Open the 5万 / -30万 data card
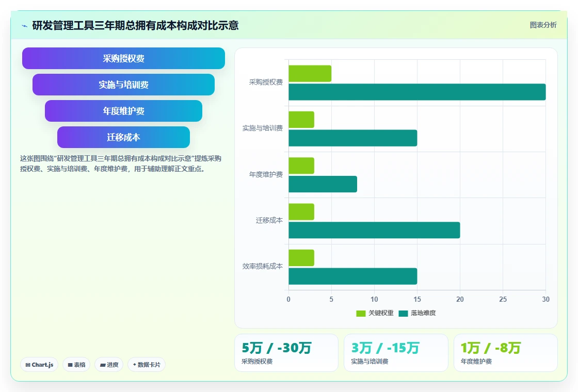This screenshot has height=392, width=578. (x=286, y=353)
